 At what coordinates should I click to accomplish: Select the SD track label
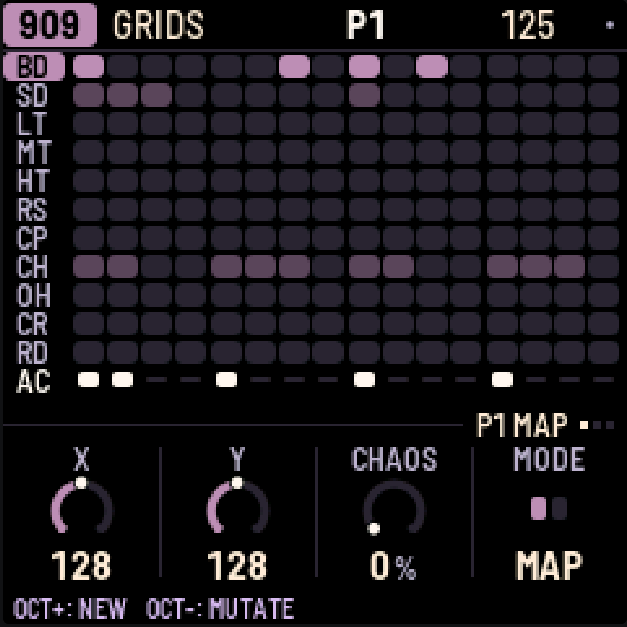click(32, 95)
